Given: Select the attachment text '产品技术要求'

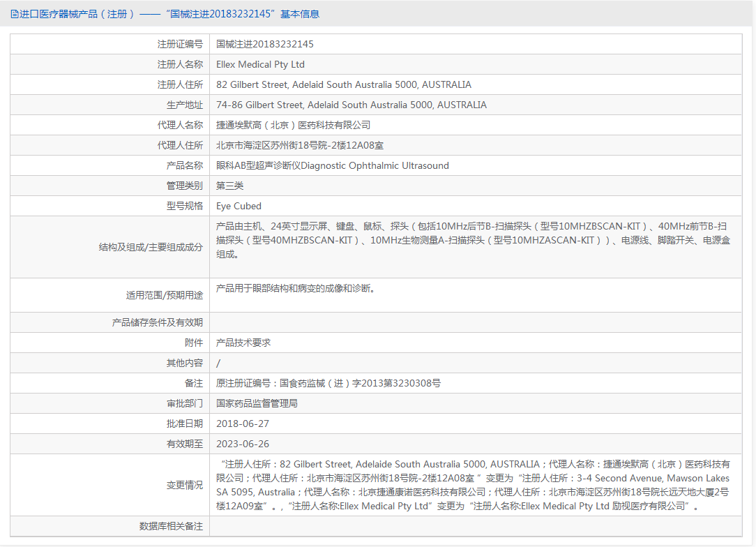Looking at the screenshot, I should click(241, 342).
